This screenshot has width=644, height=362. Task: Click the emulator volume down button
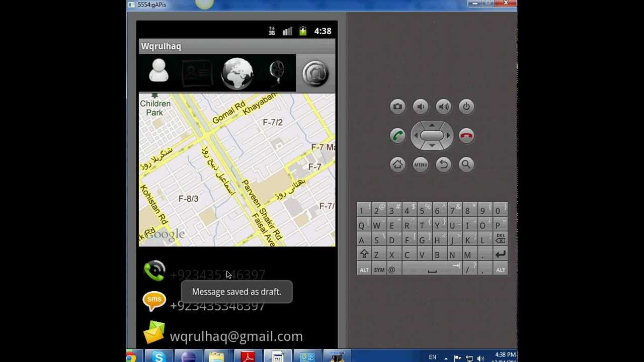click(x=421, y=107)
